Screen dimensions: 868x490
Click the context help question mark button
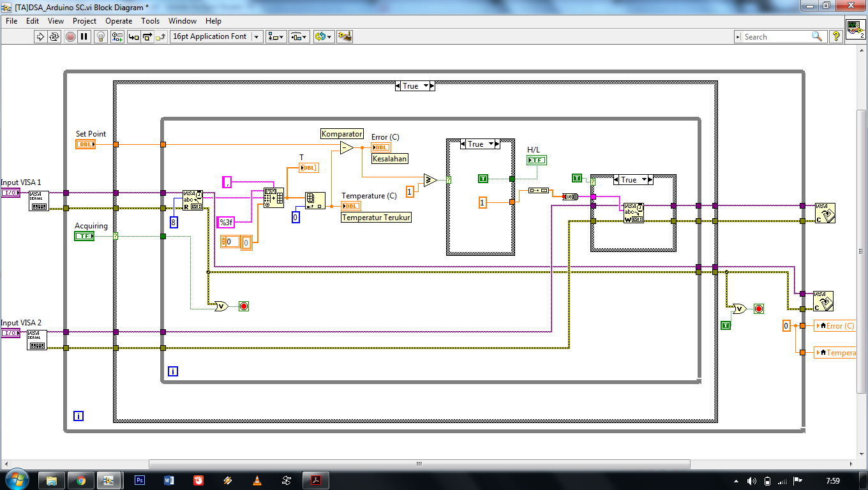coord(835,37)
